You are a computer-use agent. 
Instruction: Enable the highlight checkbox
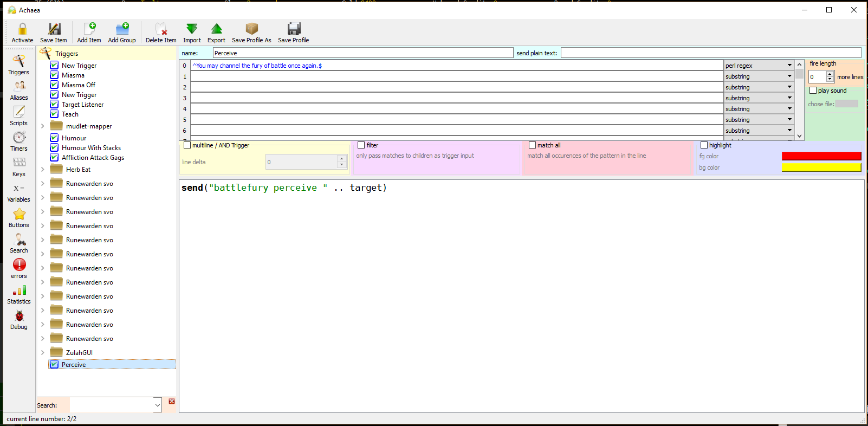(x=704, y=145)
